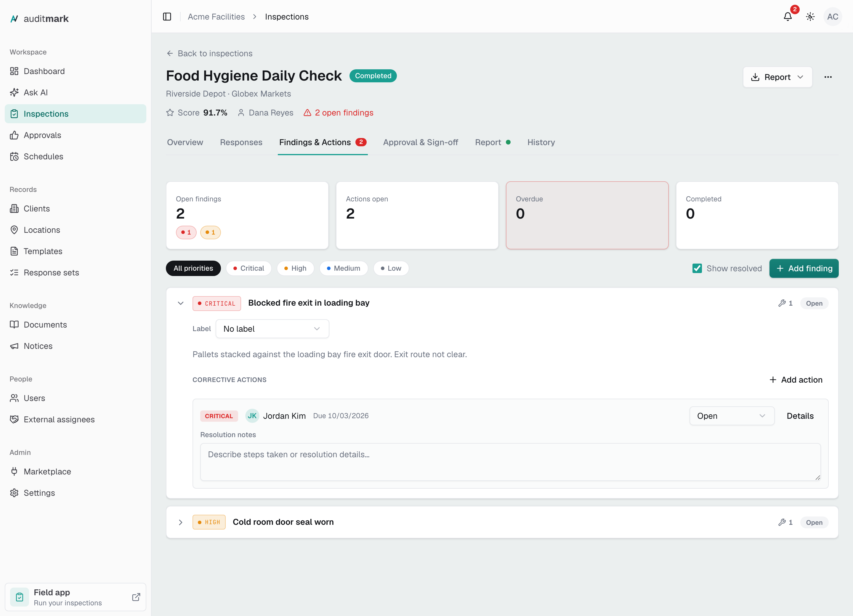Select All priorities filter chip
The image size is (853, 616).
click(x=193, y=268)
